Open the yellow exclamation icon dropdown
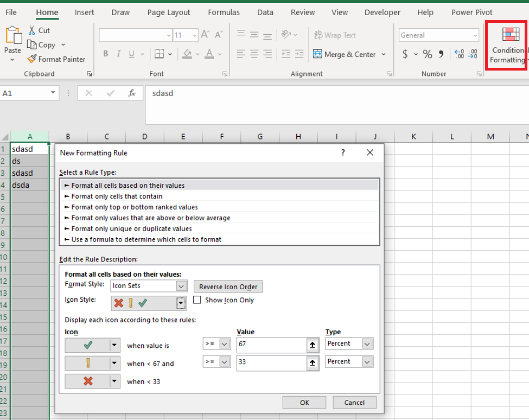Image resolution: width=529 pixels, height=420 pixels. pos(114,363)
